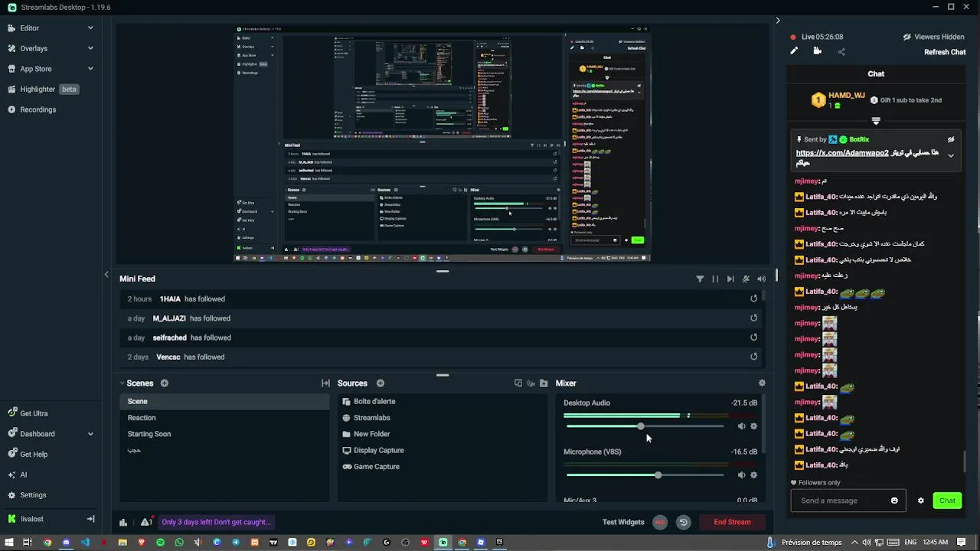Image resolution: width=980 pixels, height=551 pixels.
Task: Log out using the arrow next to livalost
Action: point(90,519)
